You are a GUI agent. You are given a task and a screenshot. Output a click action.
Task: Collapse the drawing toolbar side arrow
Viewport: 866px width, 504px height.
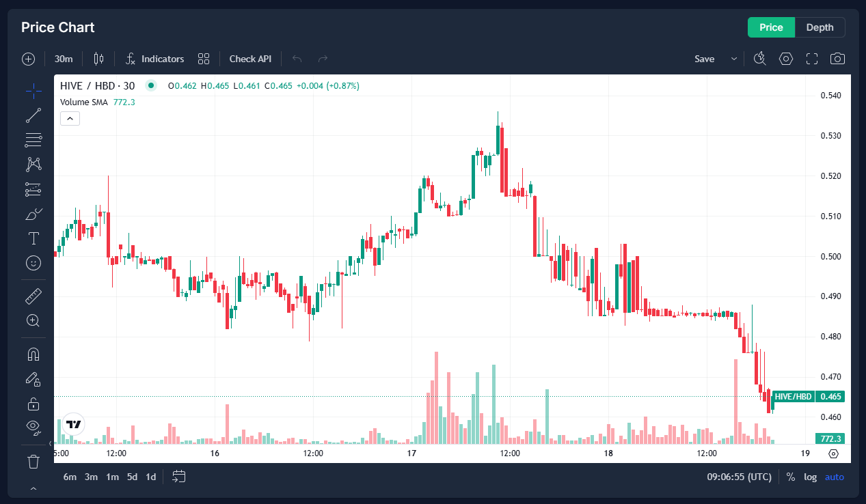pyautogui.click(x=50, y=444)
